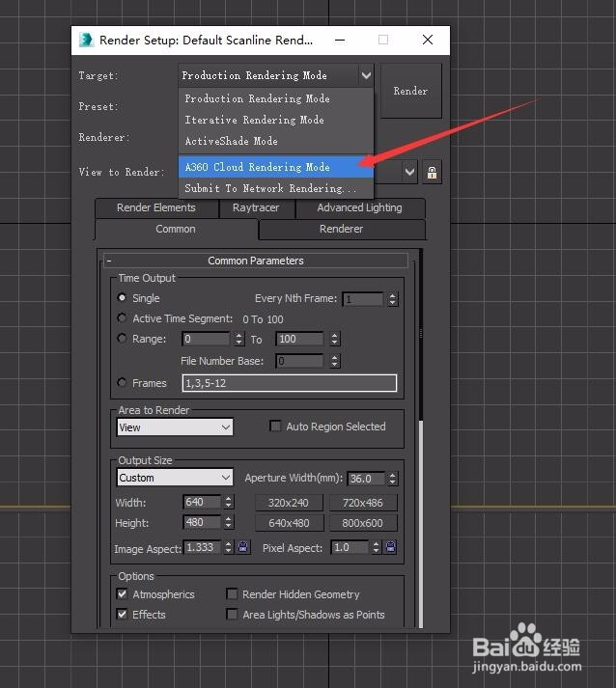Click the Range start spinner arrows
Screen dimensions: 616x688
pos(238,339)
